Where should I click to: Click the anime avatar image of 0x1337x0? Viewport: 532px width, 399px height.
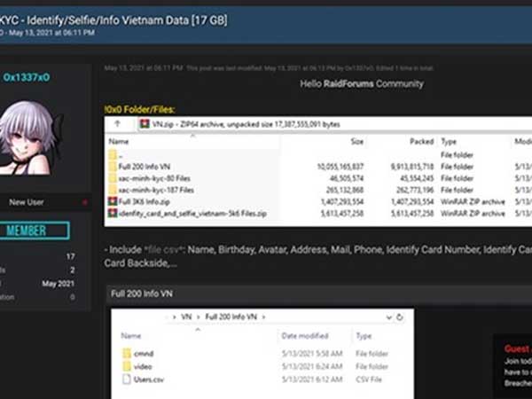[30, 137]
